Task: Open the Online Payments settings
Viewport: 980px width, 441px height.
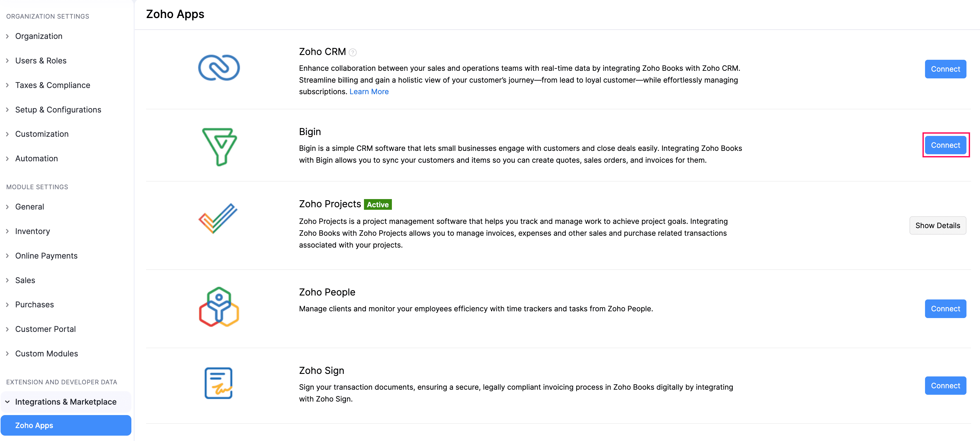Action: pos(46,256)
